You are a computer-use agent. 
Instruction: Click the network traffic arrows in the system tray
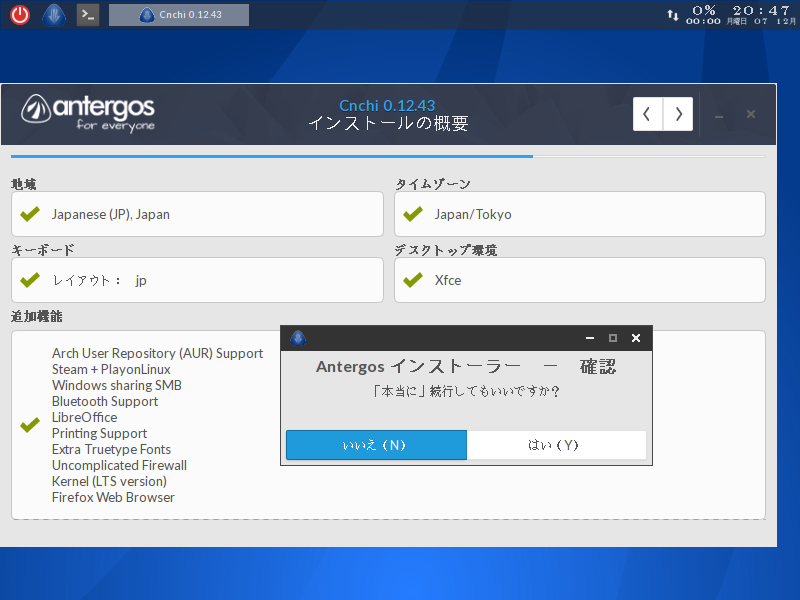672,14
